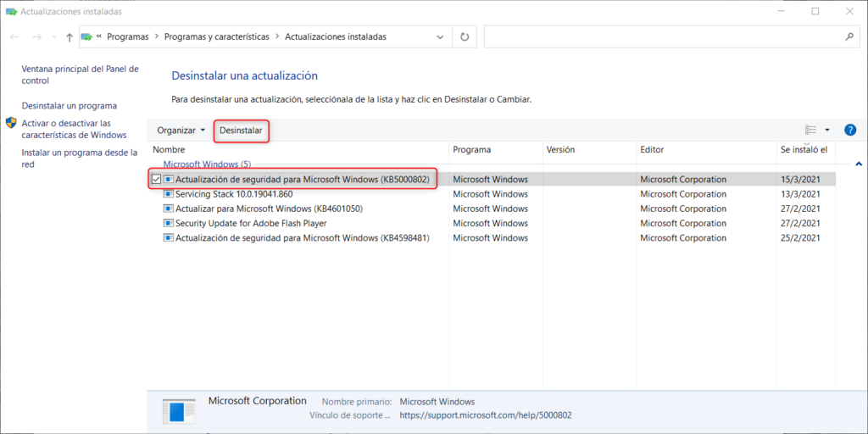Viewport: 868px width, 434px height.
Task: Go up one level with Up arrow
Action: point(70,37)
